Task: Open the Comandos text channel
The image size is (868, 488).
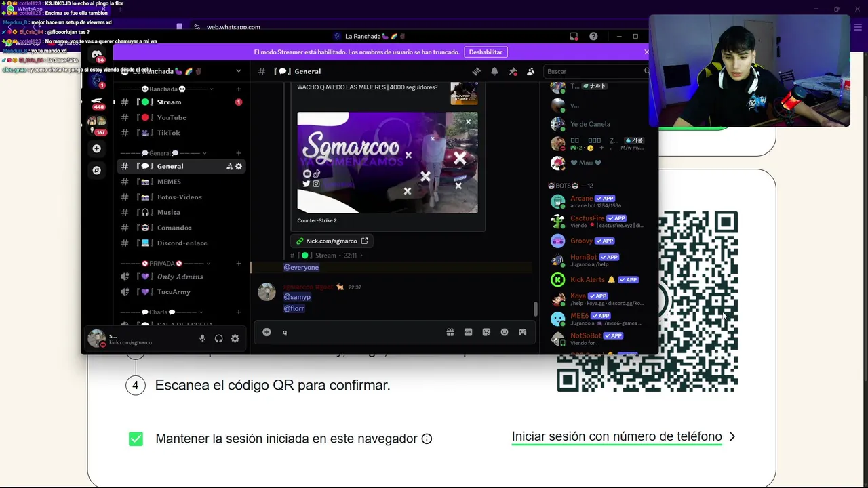Action: pyautogui.click(x=181, y=228)
